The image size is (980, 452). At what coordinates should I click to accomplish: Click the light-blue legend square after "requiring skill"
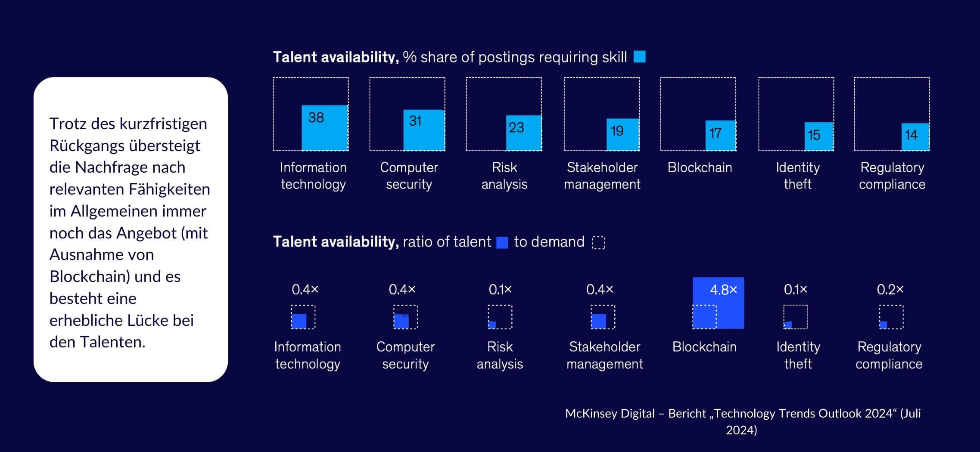640,57
